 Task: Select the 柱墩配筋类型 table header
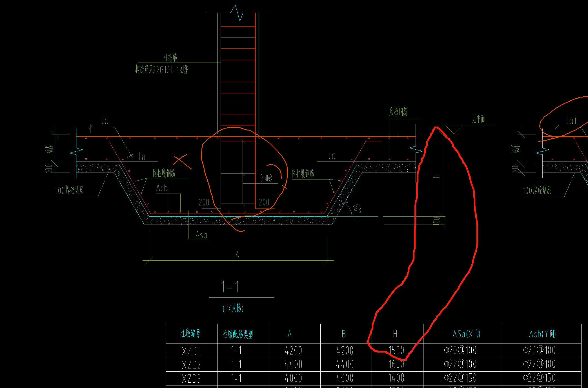pyautogui.click(x=238, y=334)
